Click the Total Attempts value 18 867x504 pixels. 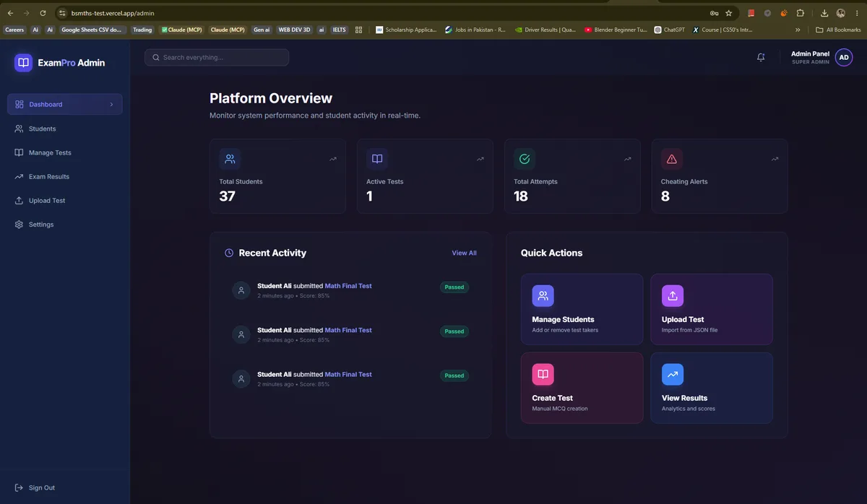521,196
